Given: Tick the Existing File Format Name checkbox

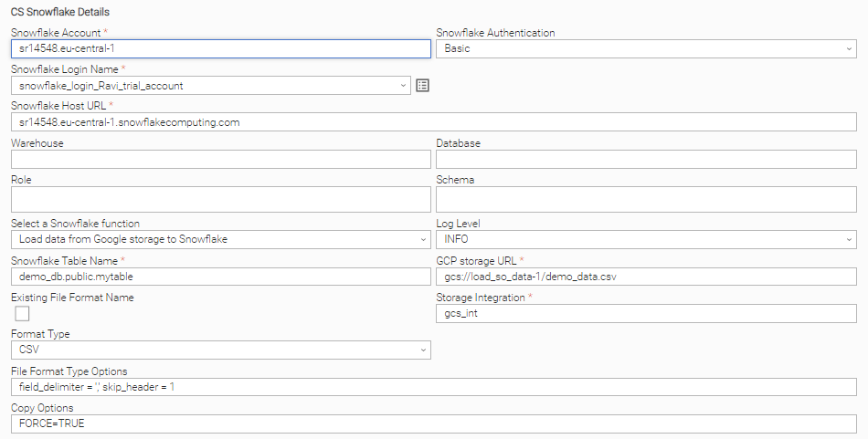Looking at the screenshot, I should point(22,314).
